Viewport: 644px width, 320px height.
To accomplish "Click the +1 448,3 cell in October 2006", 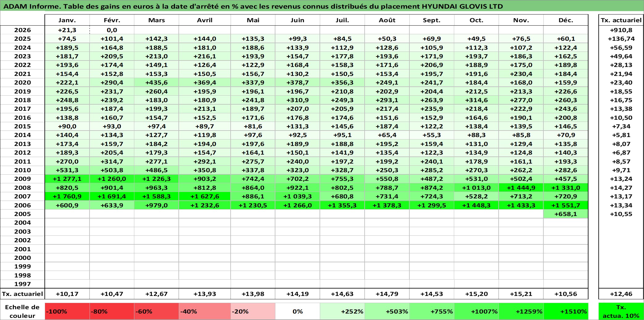I will [x=476, y=205].
